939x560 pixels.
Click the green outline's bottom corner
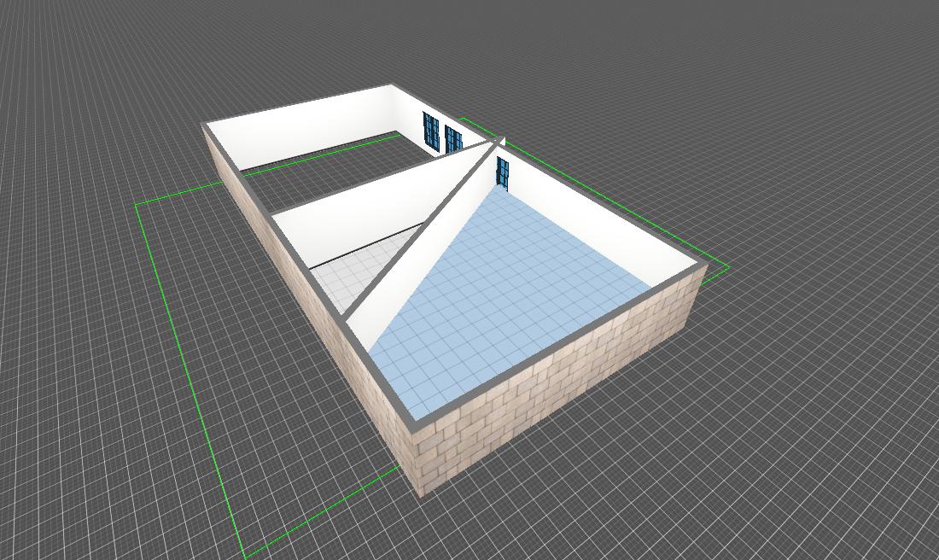247,557
